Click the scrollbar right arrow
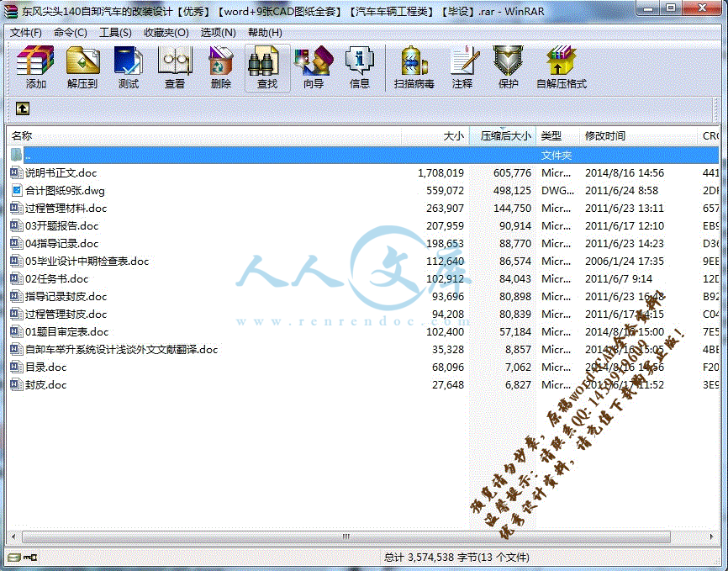728x571 pixels. [x=712, y=537]
